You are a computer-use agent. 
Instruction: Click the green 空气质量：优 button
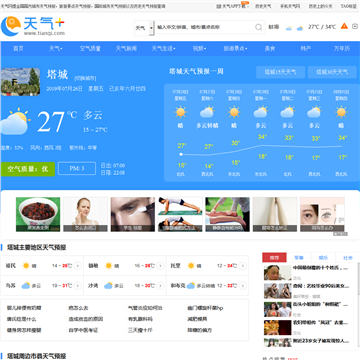(28, 169)
